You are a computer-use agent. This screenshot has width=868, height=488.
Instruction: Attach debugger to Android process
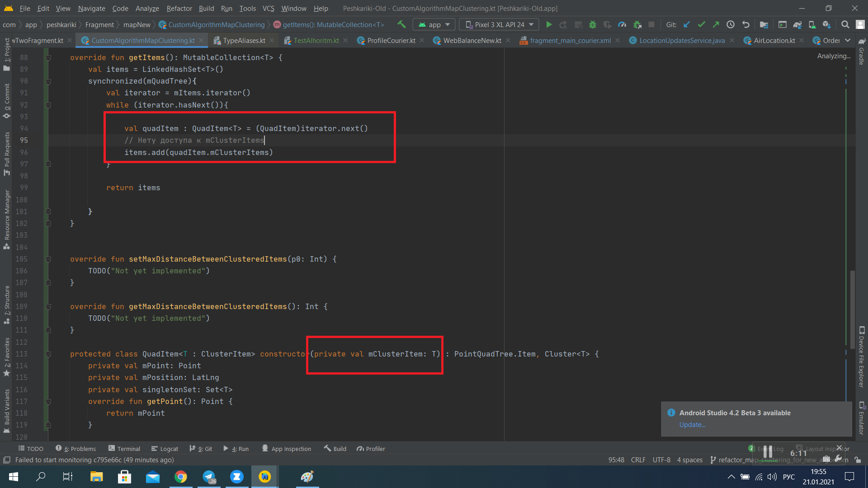(637, 24)
